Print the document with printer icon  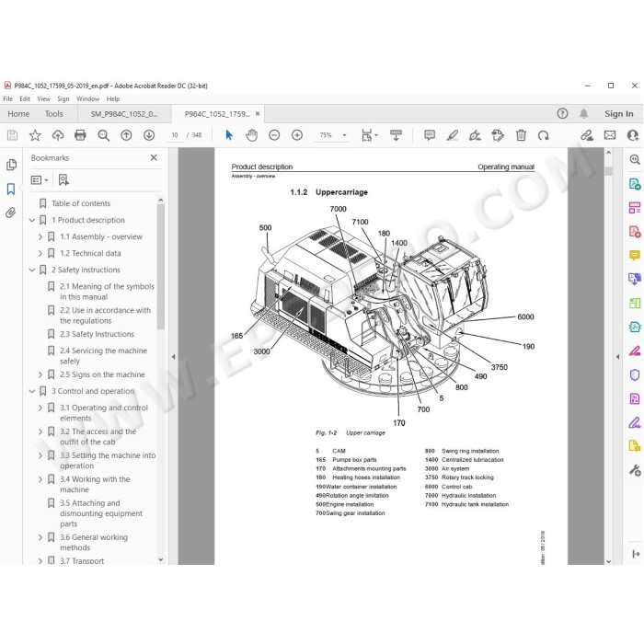(80, 135)
